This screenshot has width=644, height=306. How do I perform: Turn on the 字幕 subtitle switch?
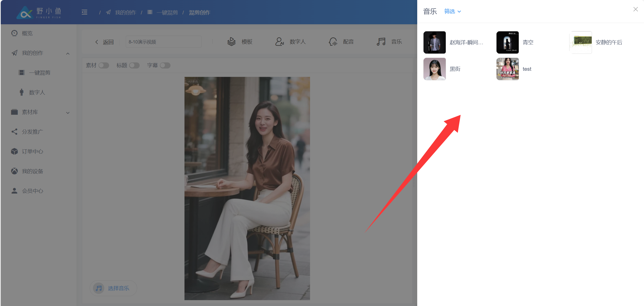(165, 65)
